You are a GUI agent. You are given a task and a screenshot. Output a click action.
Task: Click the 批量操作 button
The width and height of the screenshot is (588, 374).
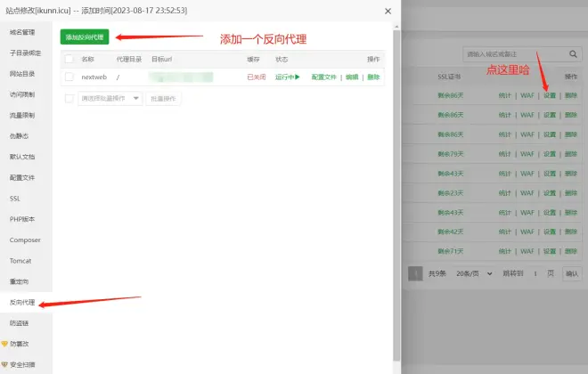164,99
